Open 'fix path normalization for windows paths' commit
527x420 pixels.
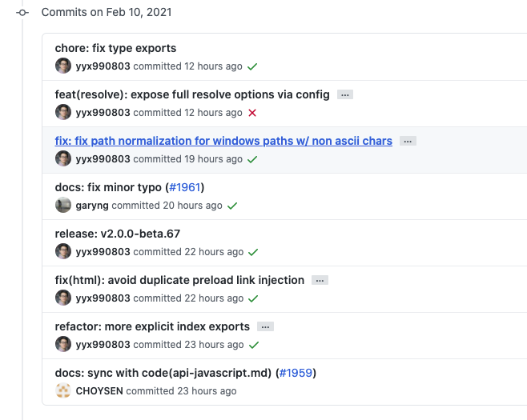[223, 141]
